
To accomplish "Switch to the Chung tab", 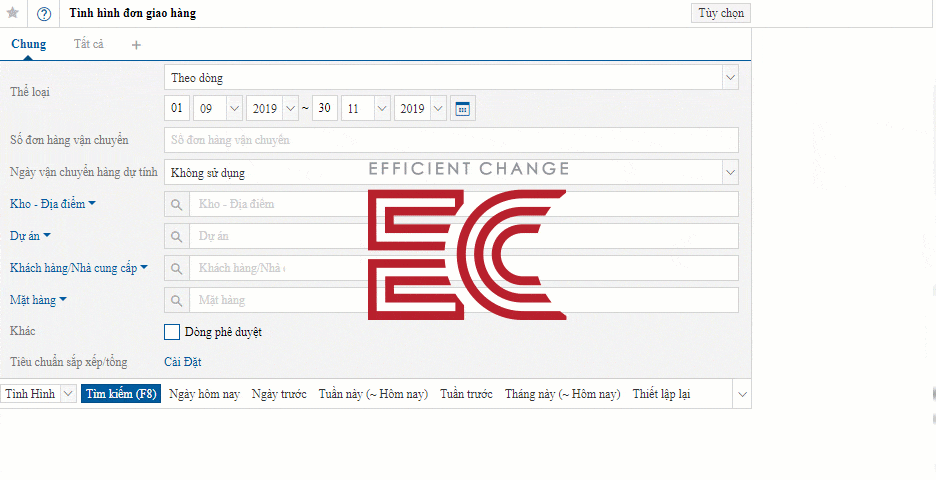I will click(x=29, y=44).
